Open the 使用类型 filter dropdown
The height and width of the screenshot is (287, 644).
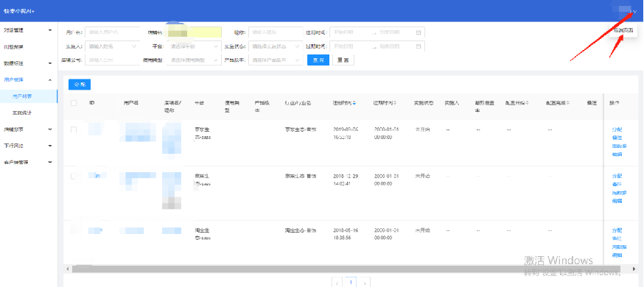coord(194,60)
